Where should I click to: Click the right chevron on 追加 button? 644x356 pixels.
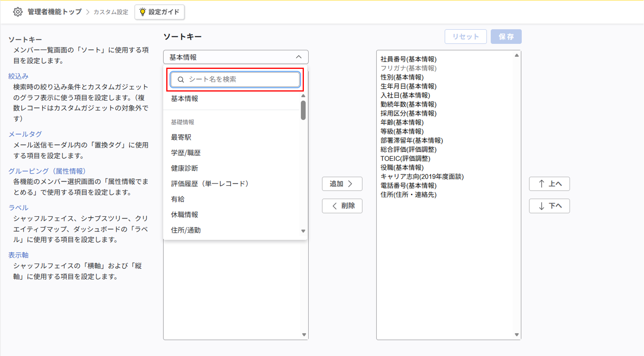click(350, 184)
